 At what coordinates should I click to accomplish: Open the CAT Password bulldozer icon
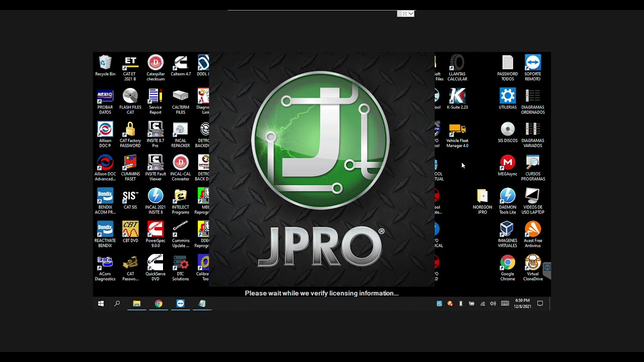coord(130,268)
